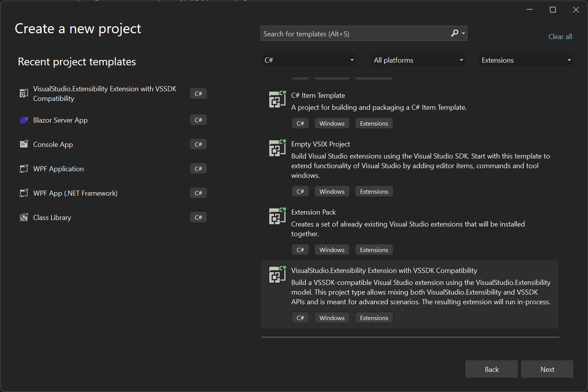Click the search templates input field
The width and height of the screenshot is (588, 392).
click(x=348, y=33)
